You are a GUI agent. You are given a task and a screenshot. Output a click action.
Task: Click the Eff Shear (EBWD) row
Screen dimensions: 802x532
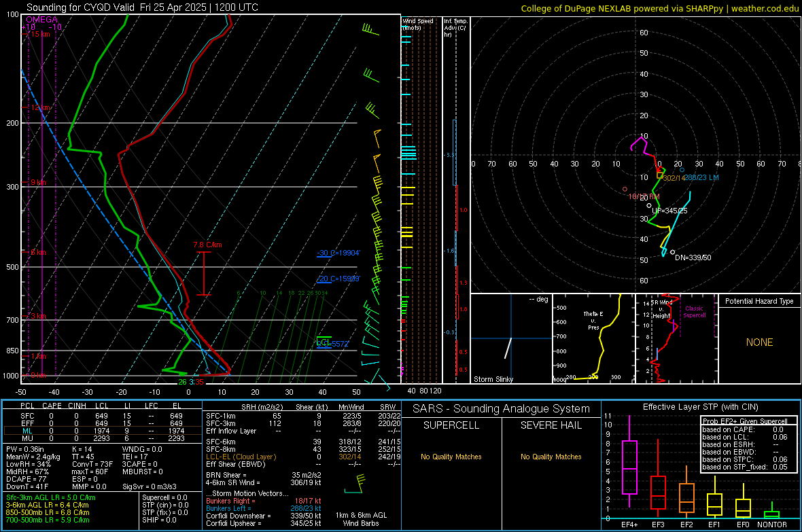(303, 464)
